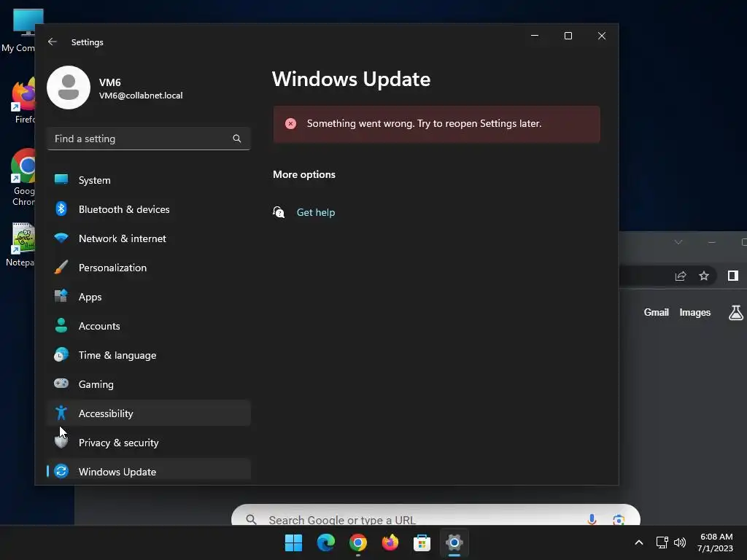
Task: Open Accounts settings
Action: click(149, 326)
